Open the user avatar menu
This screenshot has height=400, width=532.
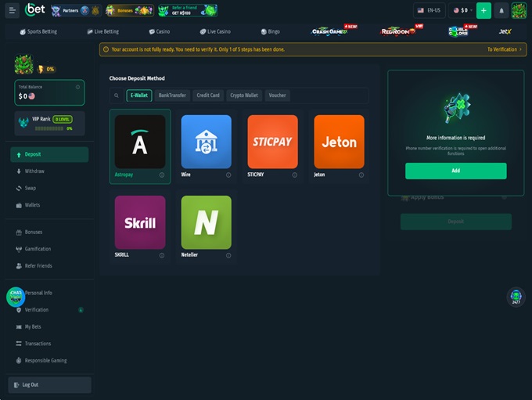click(x=519, y=10)
